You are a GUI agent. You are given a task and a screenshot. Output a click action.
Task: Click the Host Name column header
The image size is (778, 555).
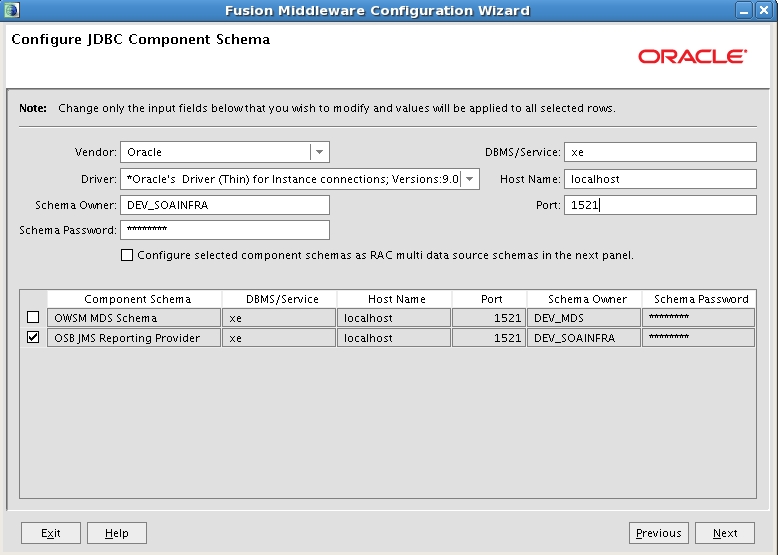point(394,299)
